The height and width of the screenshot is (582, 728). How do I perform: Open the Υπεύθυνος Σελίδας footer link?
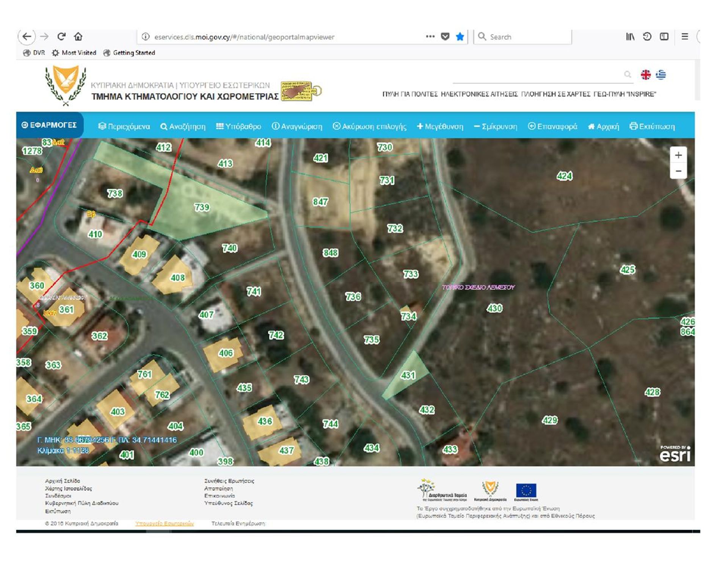pyautogui.click(x=228, y=503)
